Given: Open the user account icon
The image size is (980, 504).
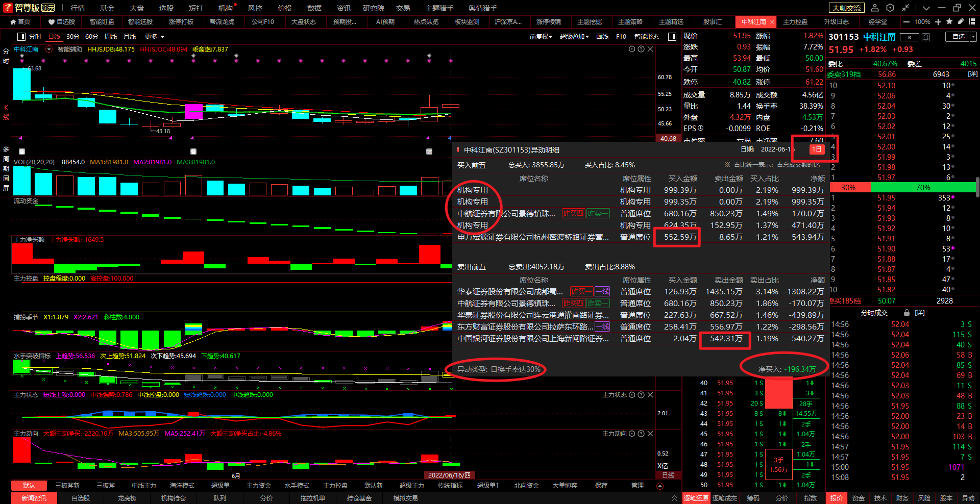Looking at the screenshot, I should tap(875, 8).
